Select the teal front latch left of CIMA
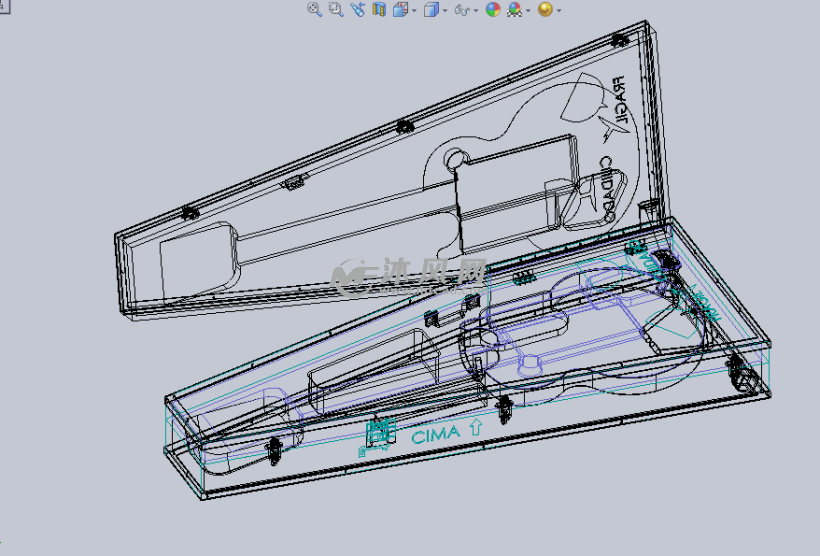 (x=377, y=438)
